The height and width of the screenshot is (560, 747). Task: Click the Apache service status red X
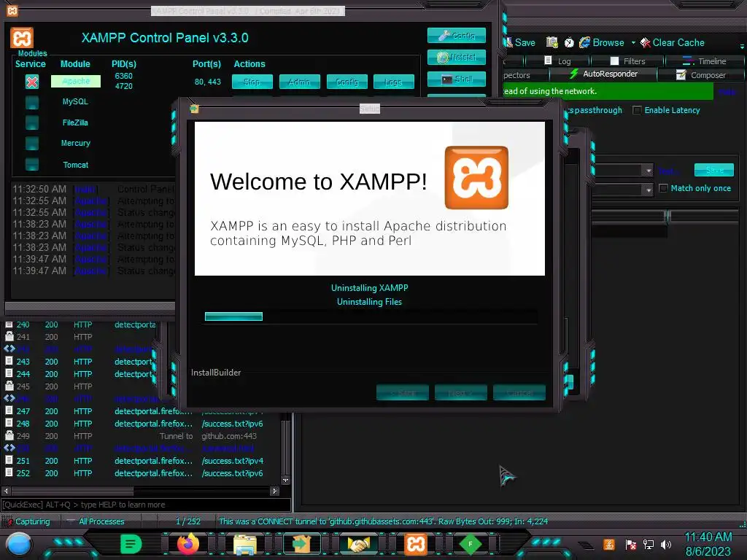[x=32, y=82]
